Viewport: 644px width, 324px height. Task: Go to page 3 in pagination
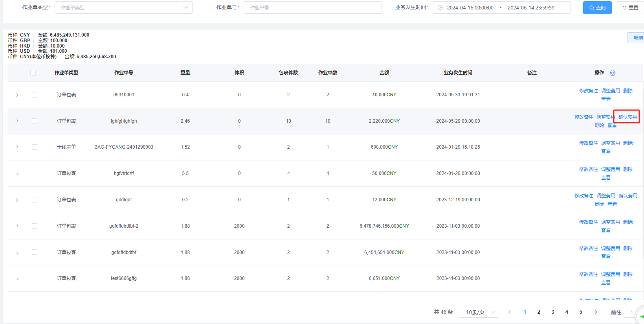552,312
